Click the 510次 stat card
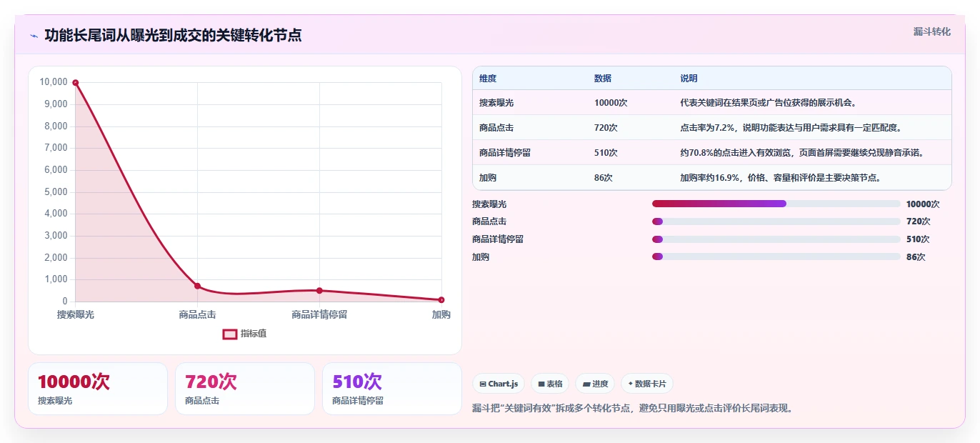 point(392,389)
